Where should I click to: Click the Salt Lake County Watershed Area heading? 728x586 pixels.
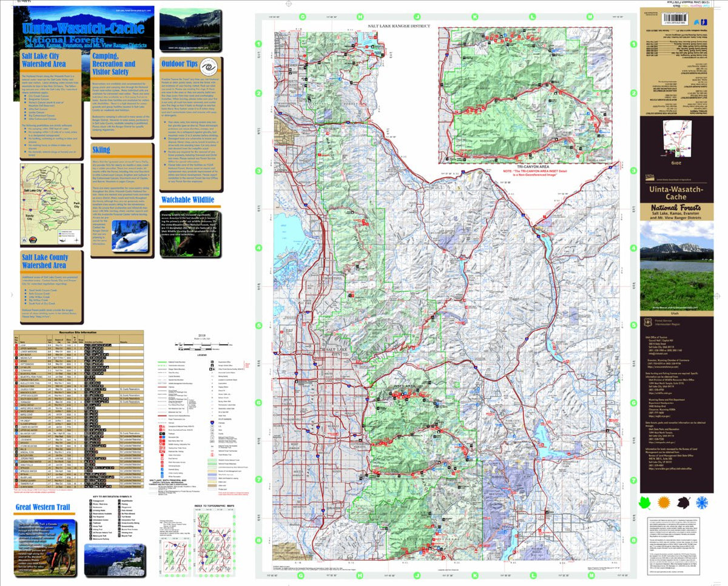[x=45, y=261]
